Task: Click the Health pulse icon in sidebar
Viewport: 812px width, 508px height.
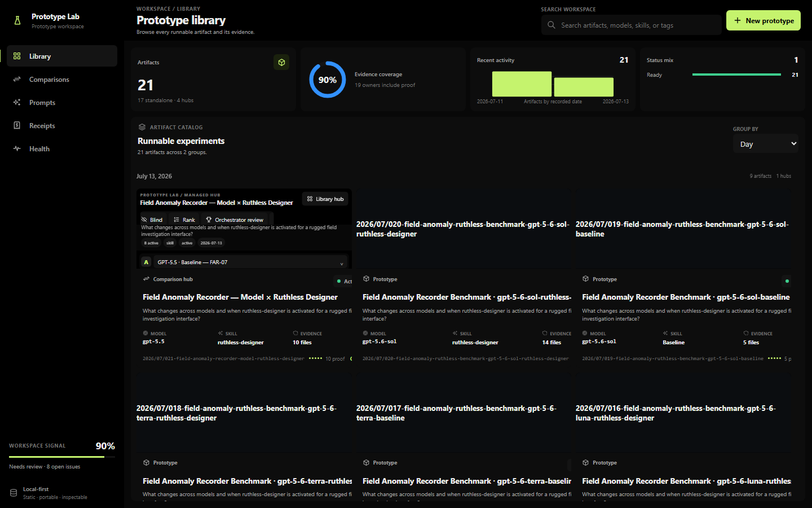Action: coord(17,148)
